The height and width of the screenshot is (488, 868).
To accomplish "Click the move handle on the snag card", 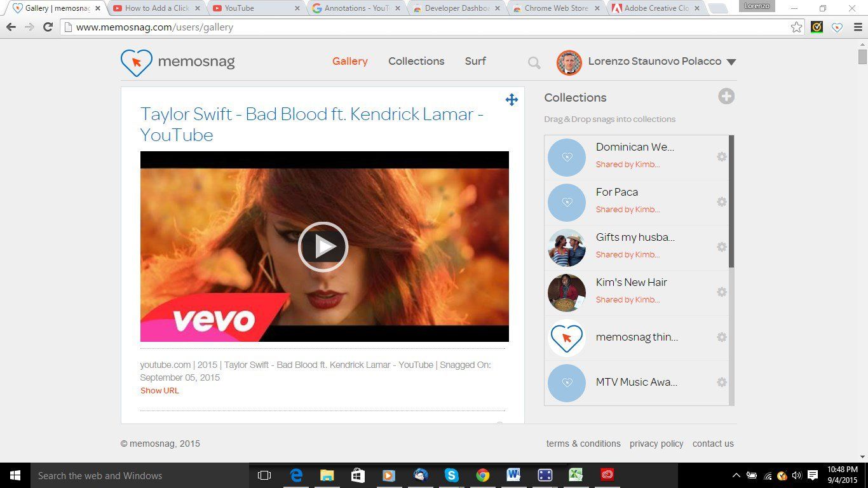I will (x=512, y=99).
